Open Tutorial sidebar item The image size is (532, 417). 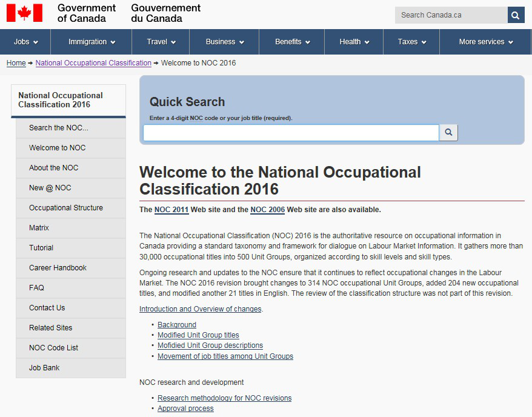click(x=70, y=248)
